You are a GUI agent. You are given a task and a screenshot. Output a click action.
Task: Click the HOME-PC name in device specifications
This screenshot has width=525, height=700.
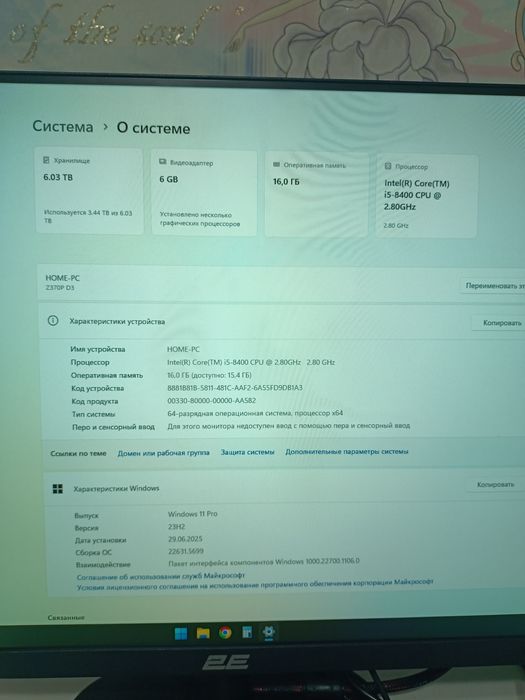[x=183, y=349]
